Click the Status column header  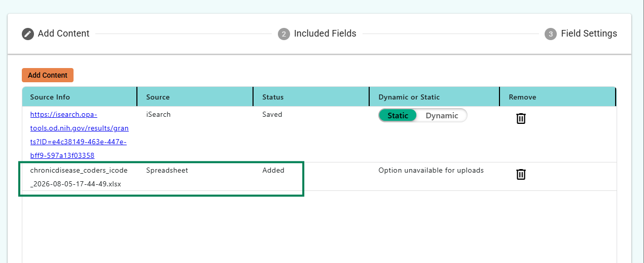click(x=311, y=97)
